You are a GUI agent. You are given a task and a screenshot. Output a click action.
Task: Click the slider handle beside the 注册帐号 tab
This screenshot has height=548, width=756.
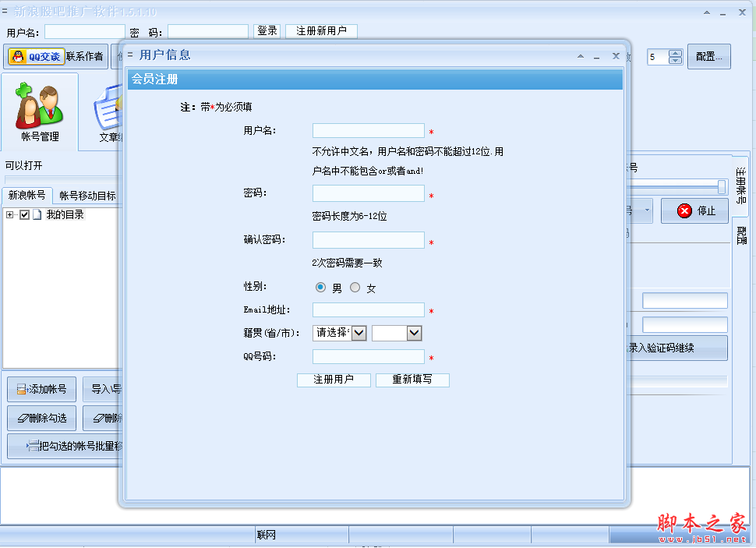[722, 187]
